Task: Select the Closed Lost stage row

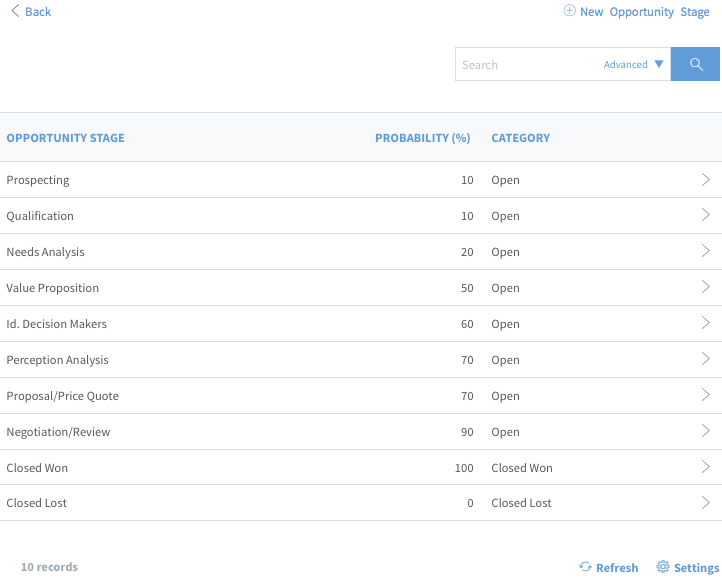Action: tap(361, 503)
